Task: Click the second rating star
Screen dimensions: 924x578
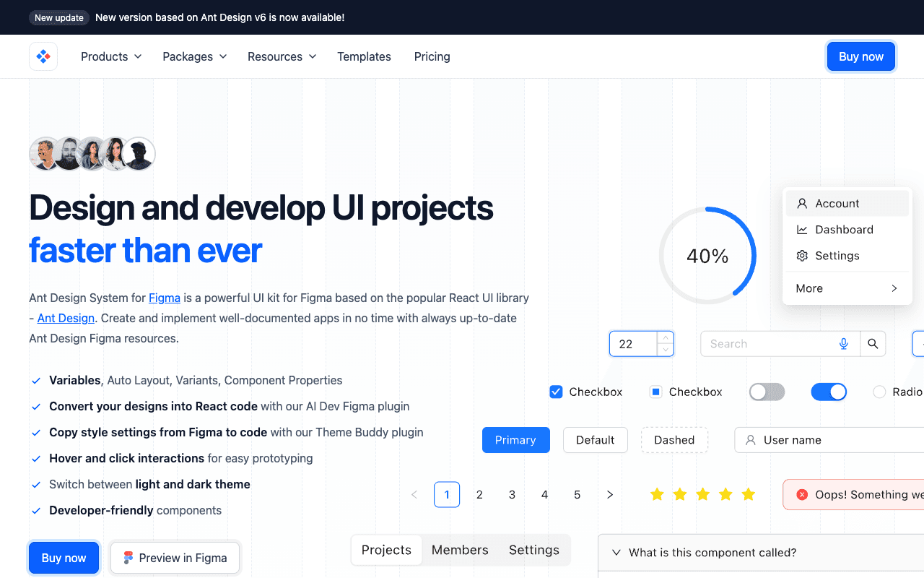Action: pyautogui.click(x=680, y=494)
